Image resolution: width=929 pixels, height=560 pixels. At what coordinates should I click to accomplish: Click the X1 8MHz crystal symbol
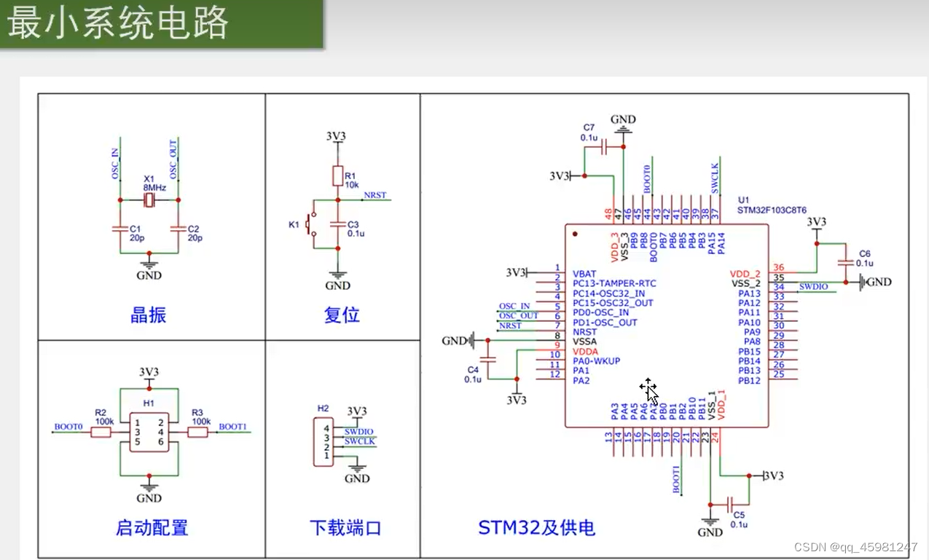click(149, 200)
